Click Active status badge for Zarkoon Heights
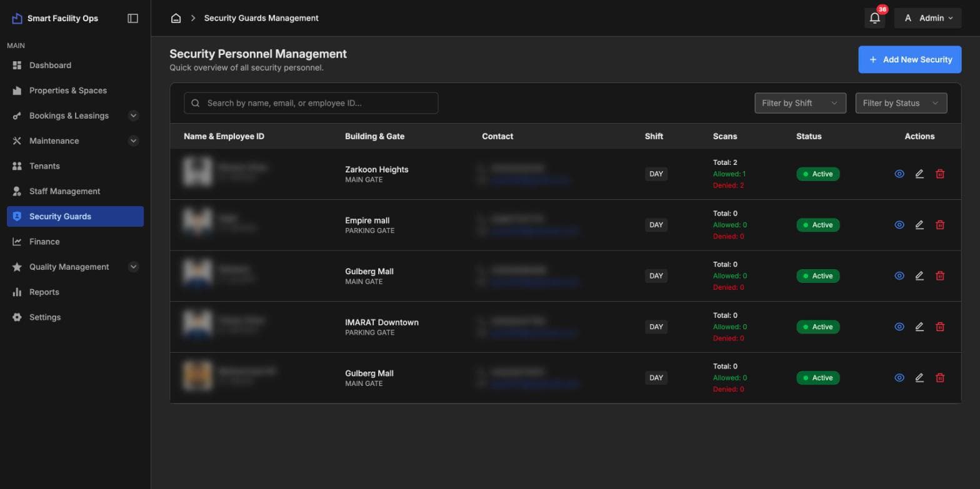980x489 pixels. point(817,174)
